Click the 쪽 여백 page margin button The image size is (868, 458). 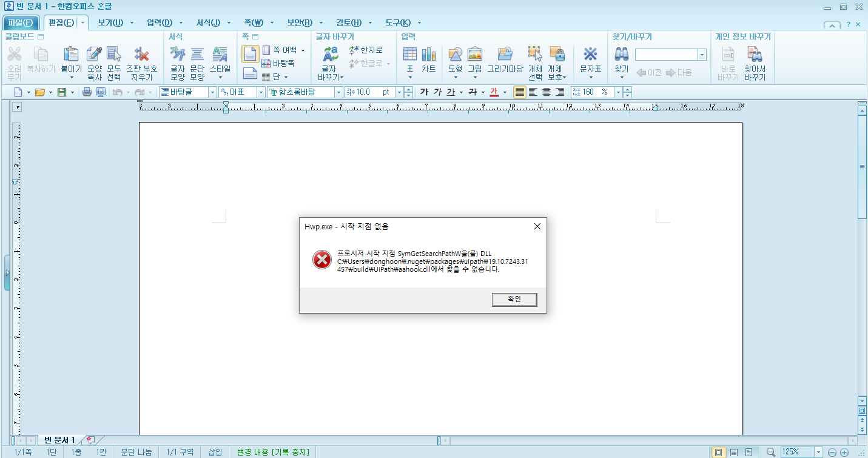pyautogui.click(x=284, y=50)
